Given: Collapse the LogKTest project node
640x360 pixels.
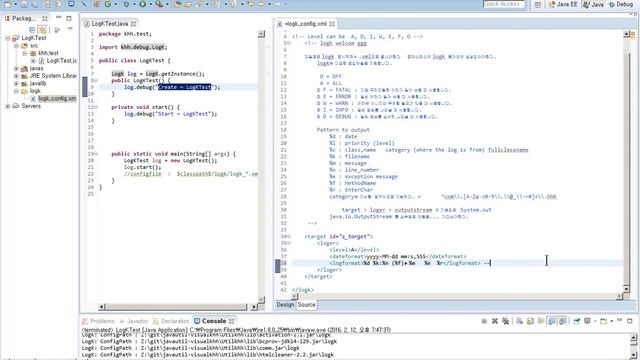Looking at the screenshot, I should tap(8, 38).
